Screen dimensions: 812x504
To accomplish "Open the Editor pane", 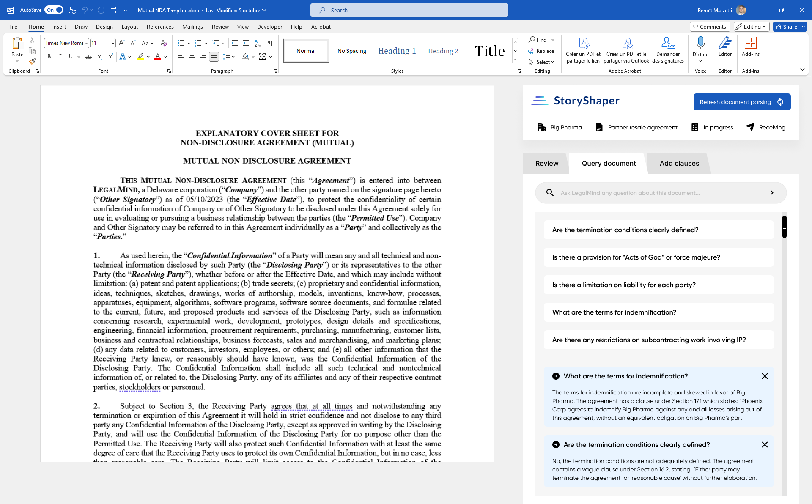I will click(x=725, y=47).
